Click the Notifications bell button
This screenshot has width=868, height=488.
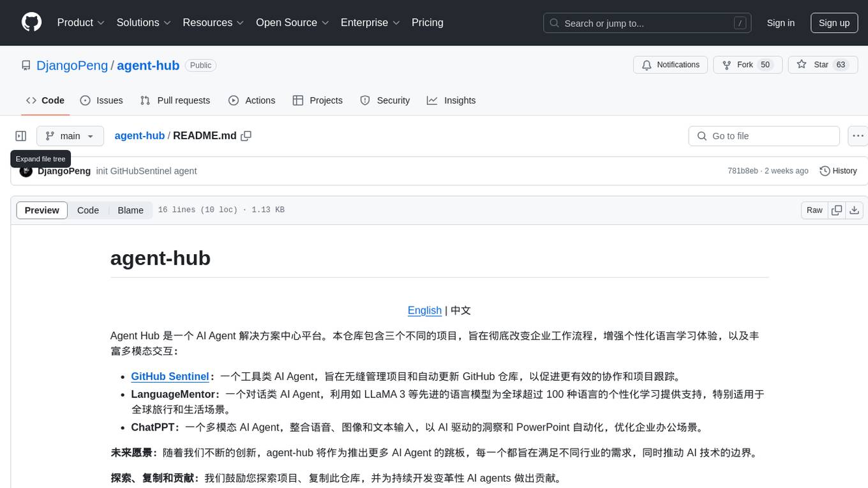pyautogui.click(x=670, y=65)
